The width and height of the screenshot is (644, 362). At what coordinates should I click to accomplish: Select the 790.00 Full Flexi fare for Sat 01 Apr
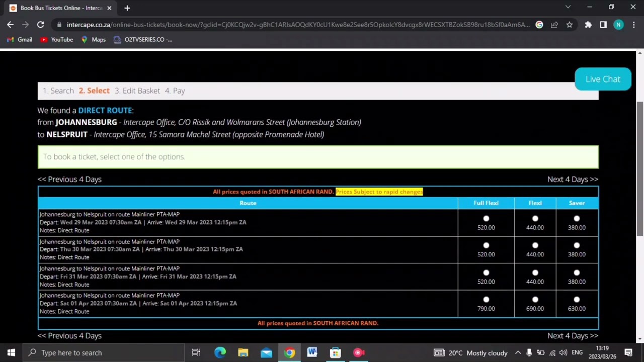click(486, 300)
